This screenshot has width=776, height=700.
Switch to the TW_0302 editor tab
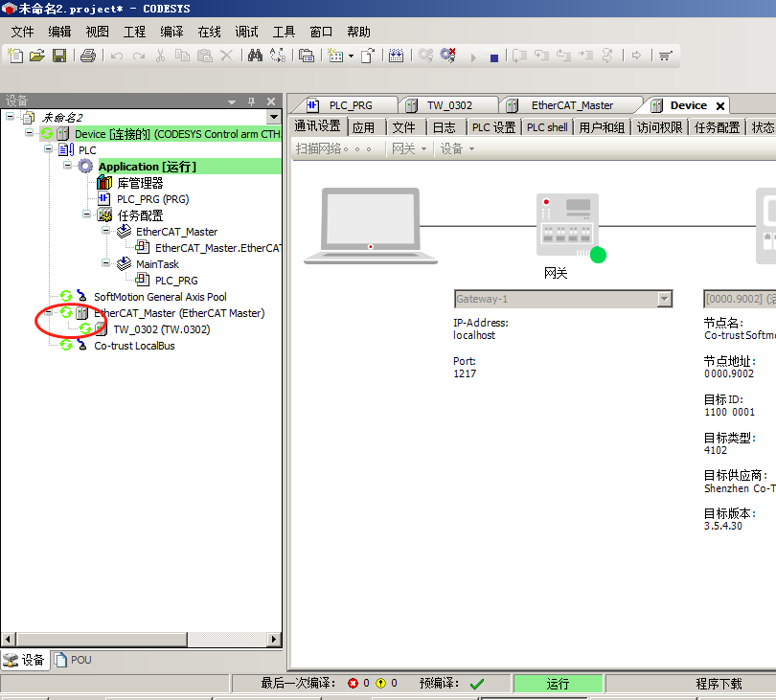448,105
